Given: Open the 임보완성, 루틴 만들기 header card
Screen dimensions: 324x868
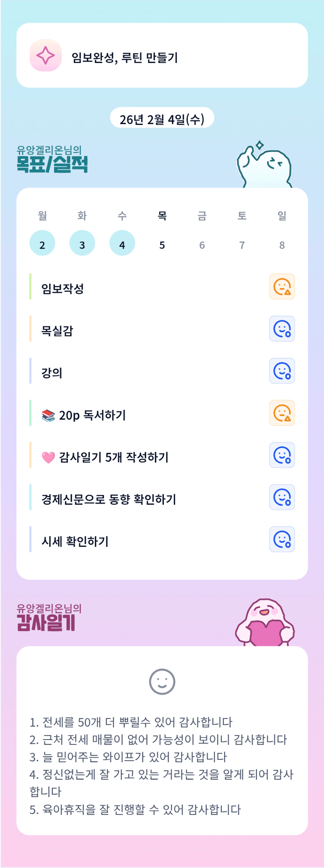Looking at the screenshot, I should click(x=162, y=55).
